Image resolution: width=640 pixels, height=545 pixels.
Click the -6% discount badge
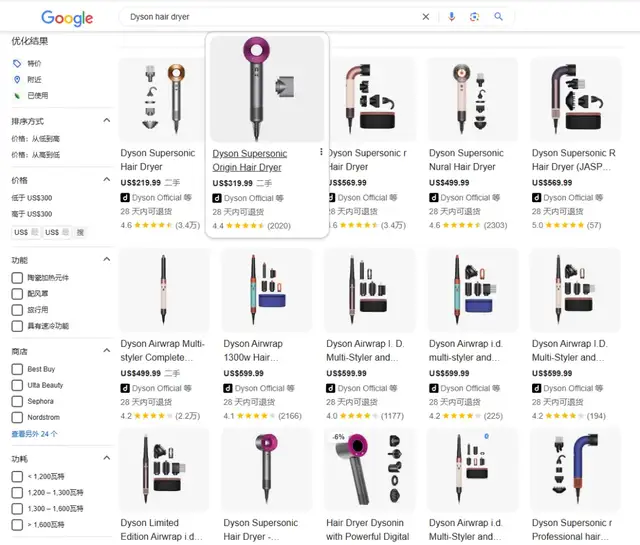pos(338,436)
